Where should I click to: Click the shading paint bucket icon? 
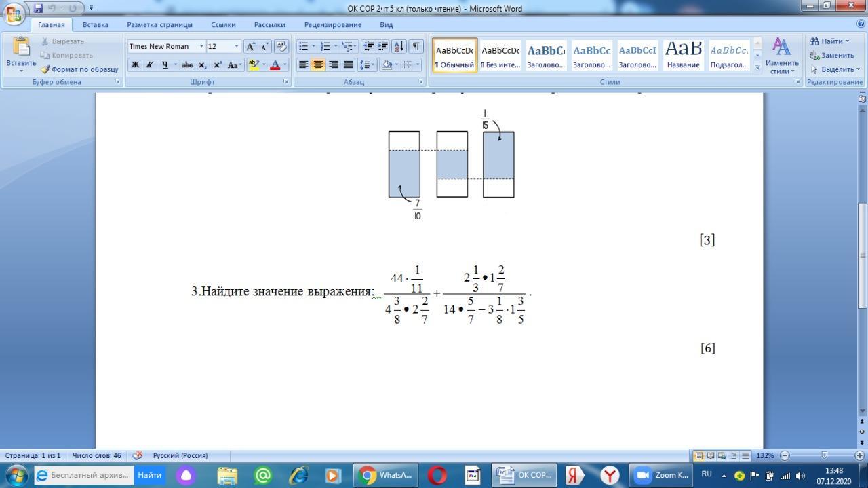click(x=387, y=65)
